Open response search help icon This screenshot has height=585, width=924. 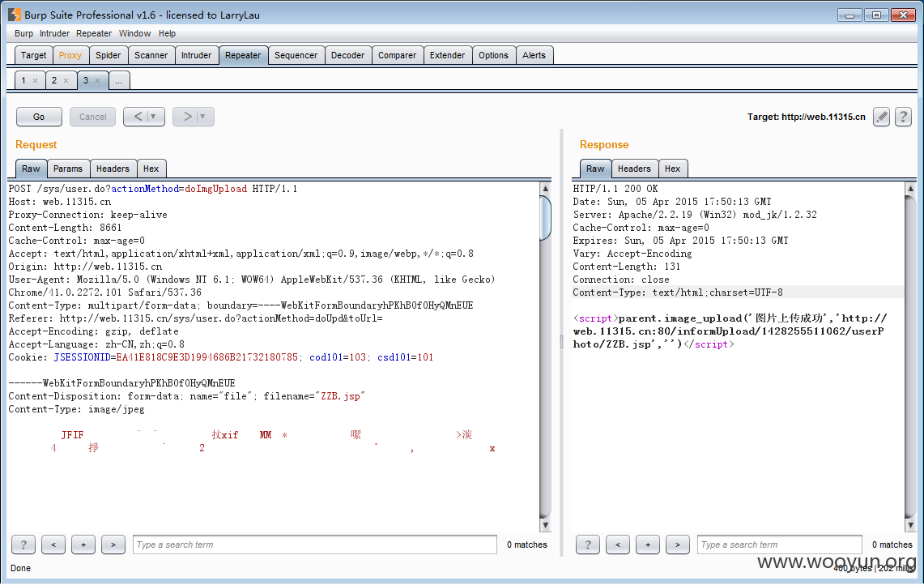[587, 544]
